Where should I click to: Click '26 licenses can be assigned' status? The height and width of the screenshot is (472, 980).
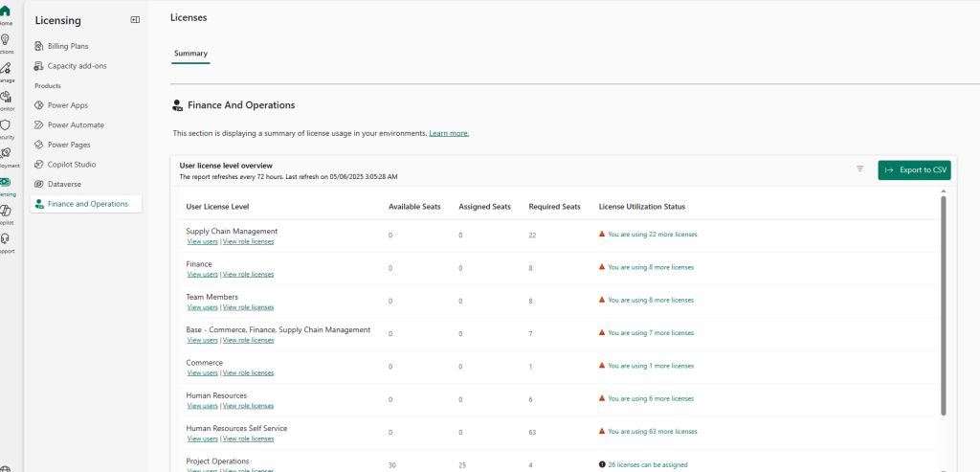click(648, 465)
